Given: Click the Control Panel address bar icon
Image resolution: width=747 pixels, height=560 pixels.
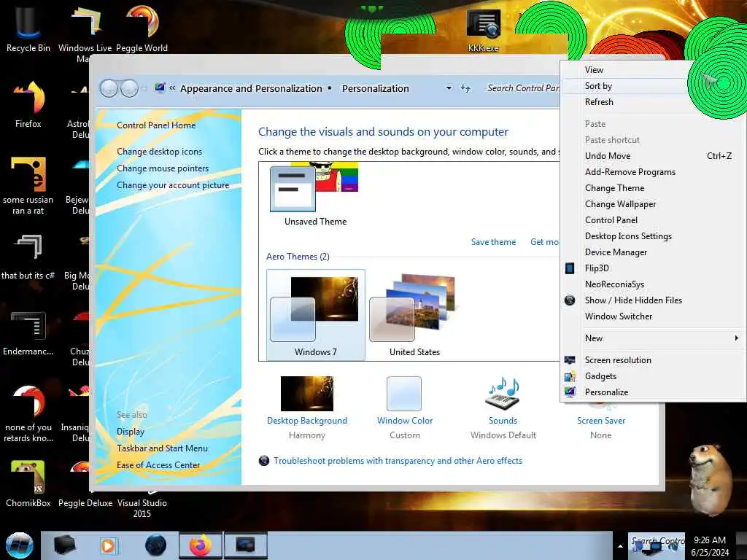Looking at the screenshot, I should [x=160, y=87].
